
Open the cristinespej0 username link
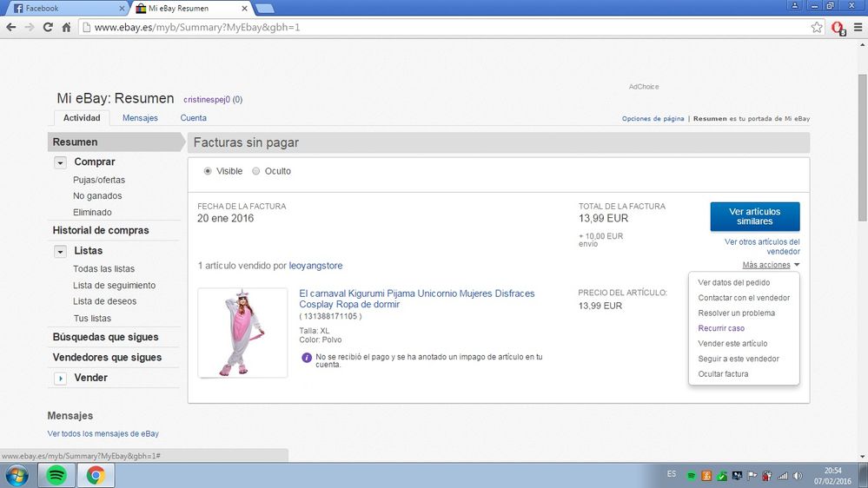[x=207, y=100]
